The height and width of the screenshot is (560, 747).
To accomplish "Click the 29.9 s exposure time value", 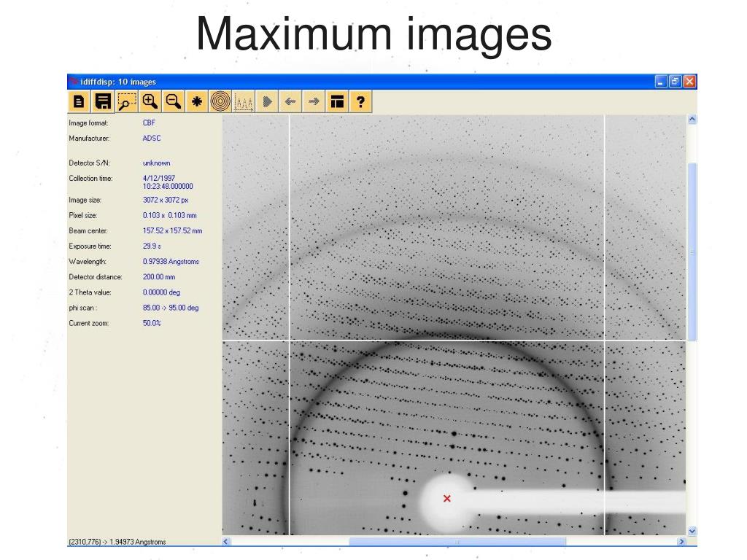I will click(152, 246).
